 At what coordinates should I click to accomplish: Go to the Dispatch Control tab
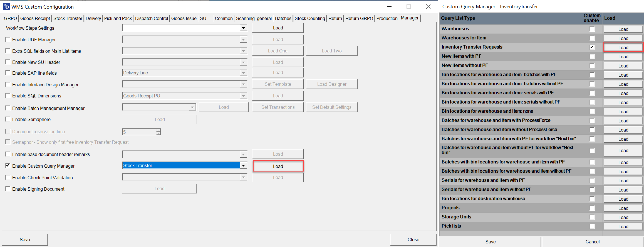[151, 18]
